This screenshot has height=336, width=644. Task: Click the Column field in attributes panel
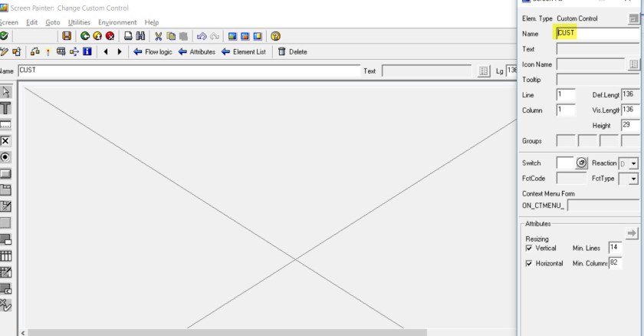[x=566, y=110]
